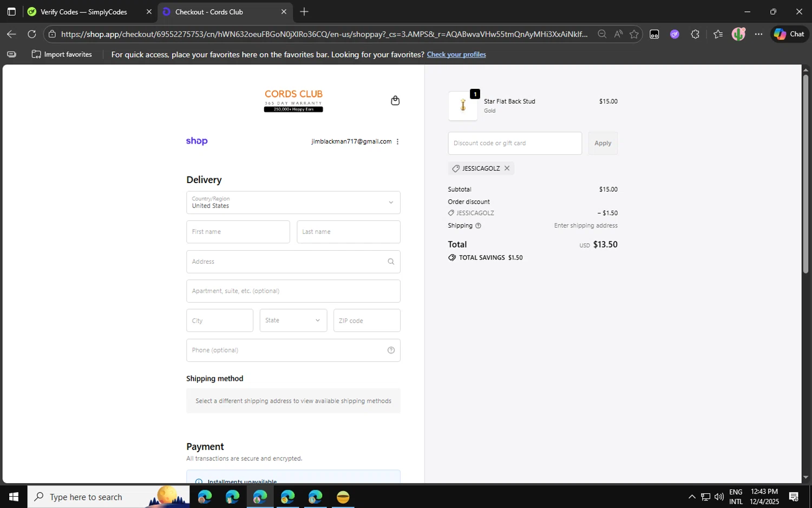This screenshot has height=508, width=812.
Task: Open the purple extension icon in toolbar
Action: click(x=675, y=34)
